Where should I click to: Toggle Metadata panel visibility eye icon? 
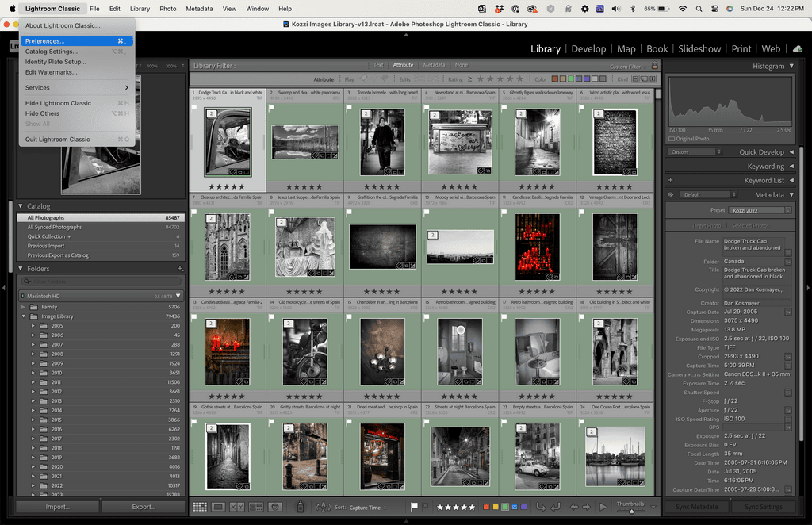click(671, 194)
